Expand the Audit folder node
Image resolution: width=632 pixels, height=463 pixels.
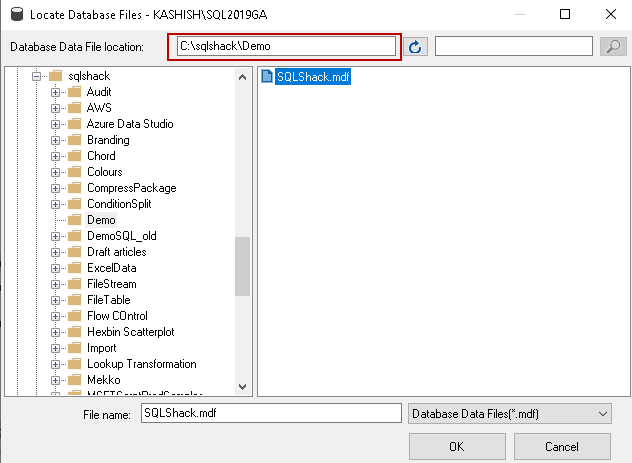(56, 92)
